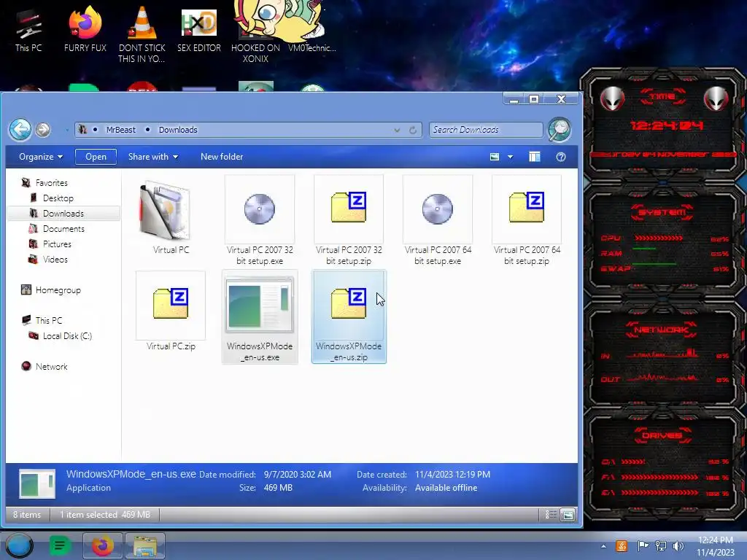
Task: Click the Firefox desktop shortcut FURRY FUX
Action: point(85,28)
